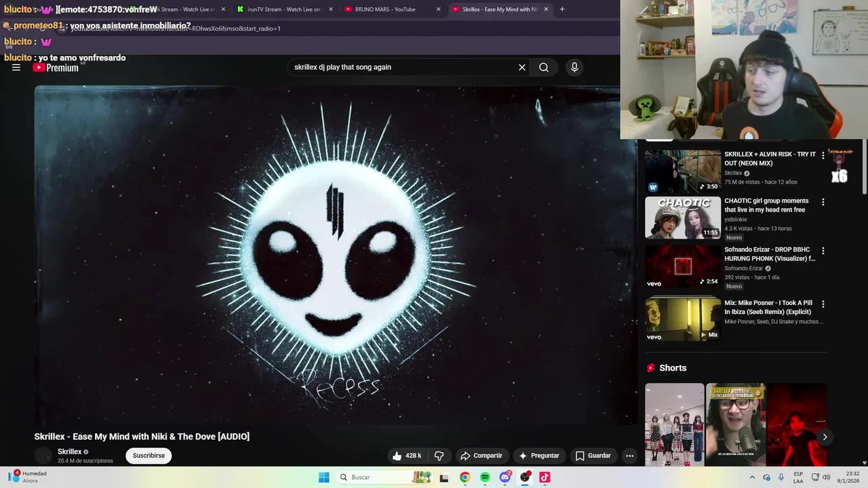Screen dimensions: 868x488
Task: Click the Shorts section heading
Action: click(x=673, y=368)
